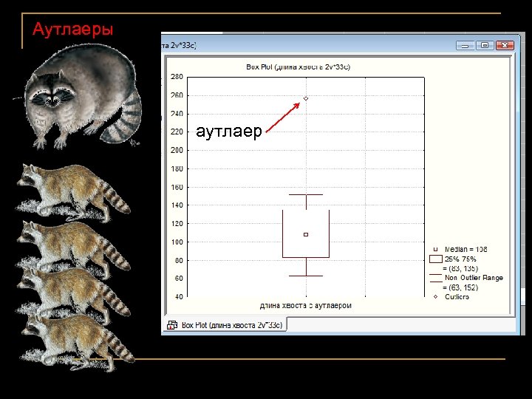Image resolution: width=532 pixels, height=399 pixels.
Task: Click the 'аутлаер' annotation label
Action: click(x=229, y=132)
